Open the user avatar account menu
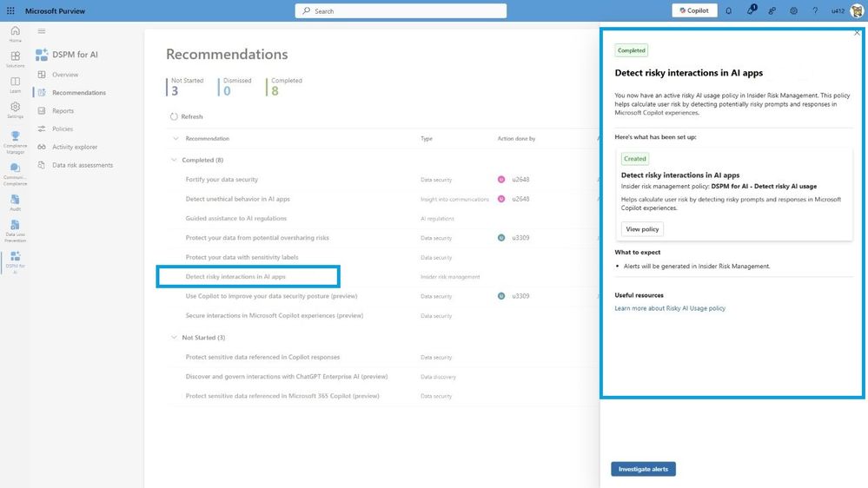Image resolution: width=868 pixels, height=488 pixels. (857, 10)
